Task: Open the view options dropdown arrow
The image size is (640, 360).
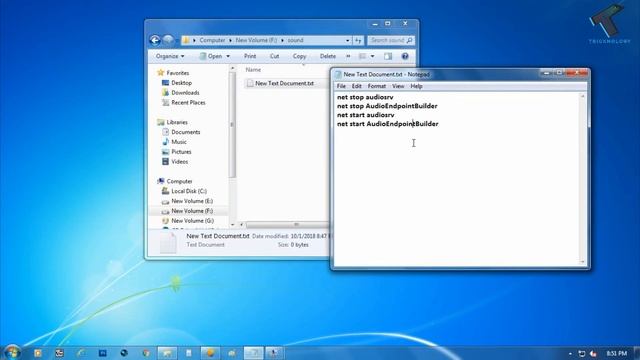Action: [x=372, y=56]
